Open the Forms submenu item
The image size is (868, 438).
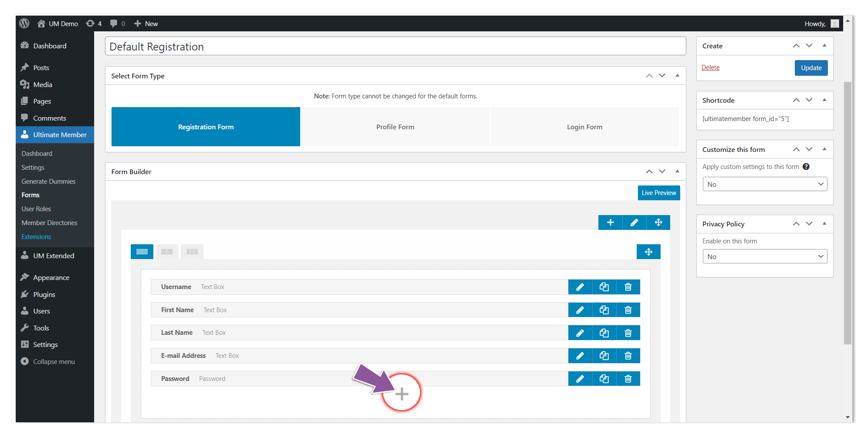31,195
